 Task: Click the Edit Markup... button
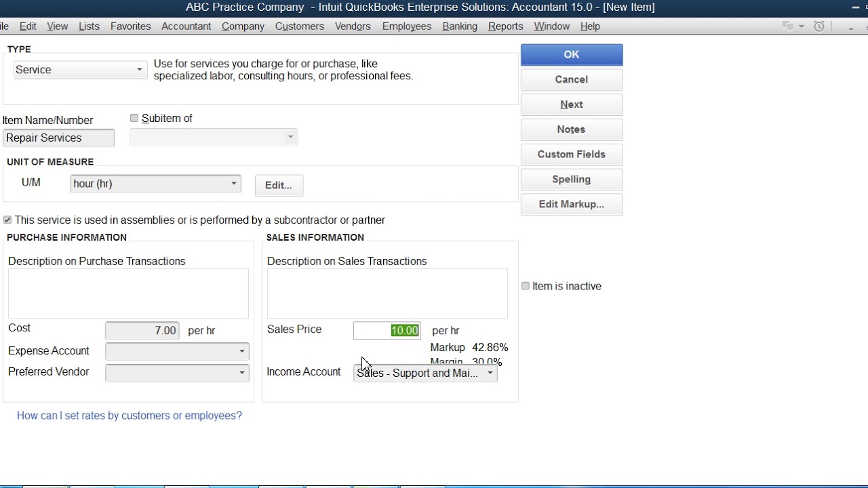pyautogui.click(x=572, y=204)
